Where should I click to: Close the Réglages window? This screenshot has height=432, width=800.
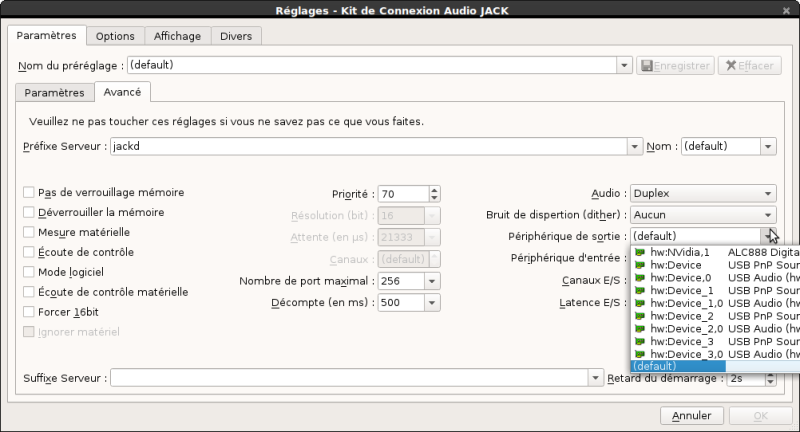tap(786, 10)
